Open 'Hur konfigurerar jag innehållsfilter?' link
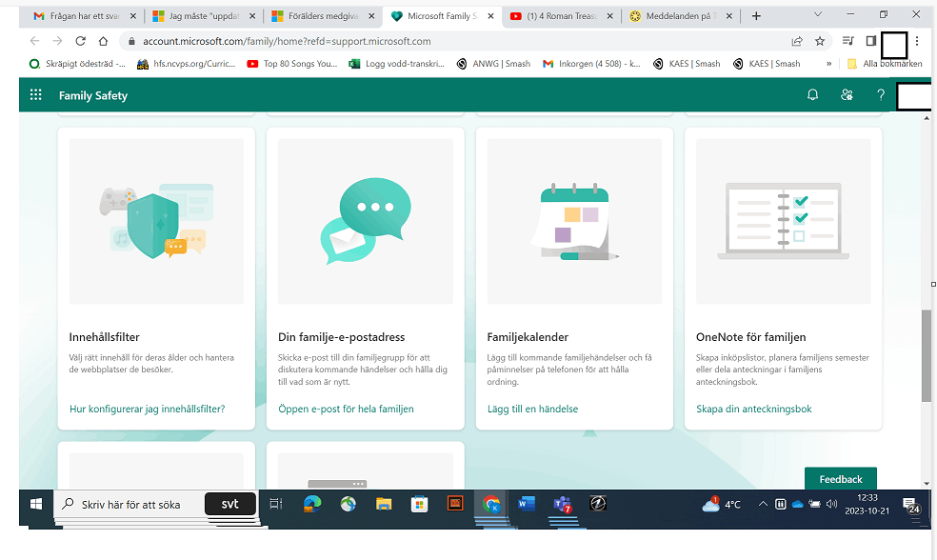Viewport: 937px width, 560px height. (x=147, y=409)
